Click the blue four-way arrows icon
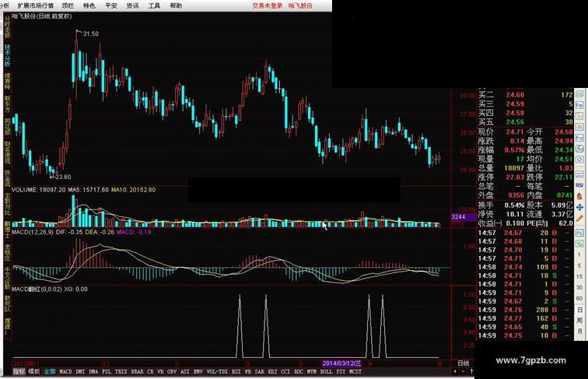The width and height of the screenshot is (588, 379). (x=579, y=207)
